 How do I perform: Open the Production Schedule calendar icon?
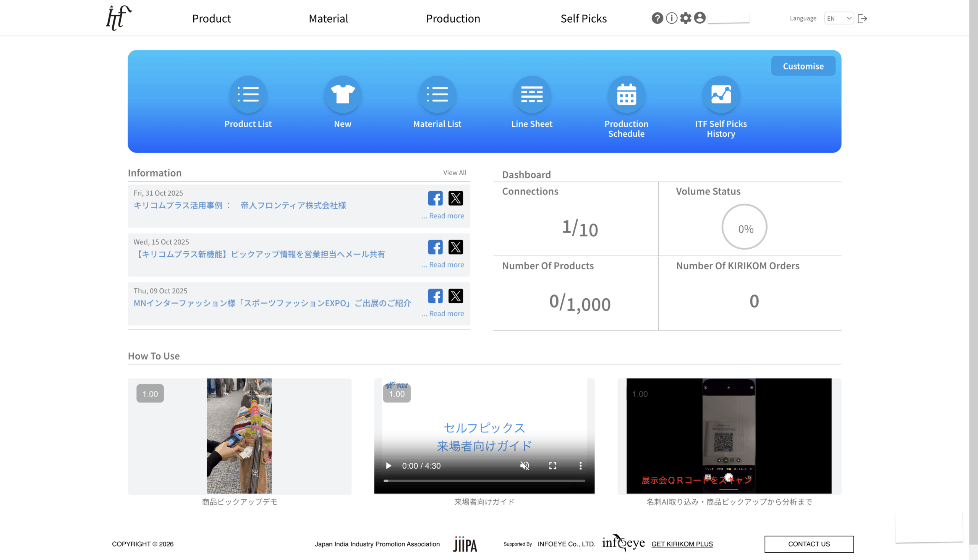[626, 95]
